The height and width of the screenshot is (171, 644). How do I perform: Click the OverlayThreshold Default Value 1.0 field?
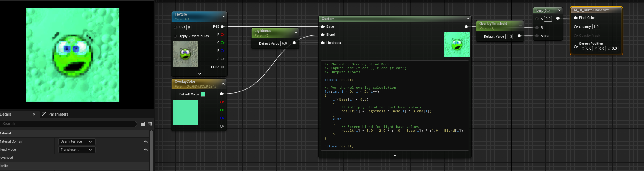coord(509,36)
